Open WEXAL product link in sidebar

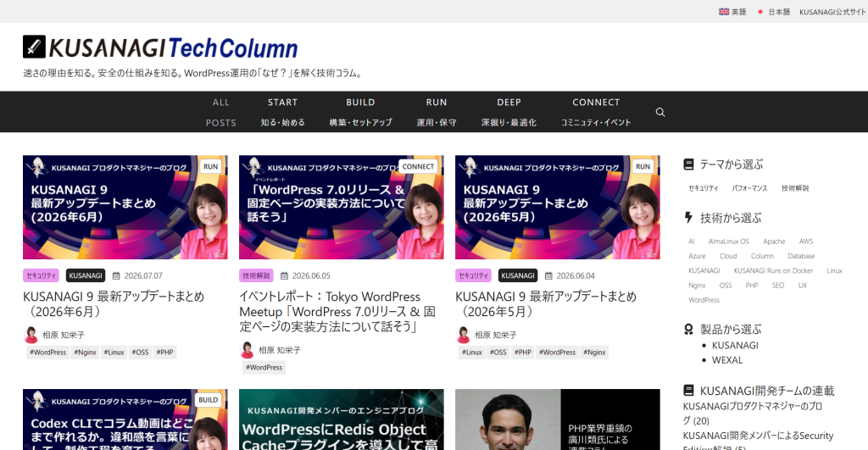[726, 360]
